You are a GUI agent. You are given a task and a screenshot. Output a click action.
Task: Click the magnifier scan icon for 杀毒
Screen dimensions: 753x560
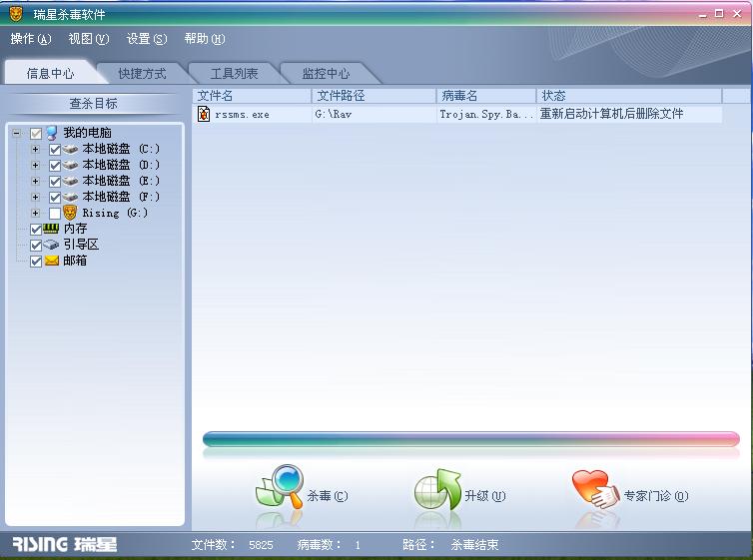pos(280,486)
